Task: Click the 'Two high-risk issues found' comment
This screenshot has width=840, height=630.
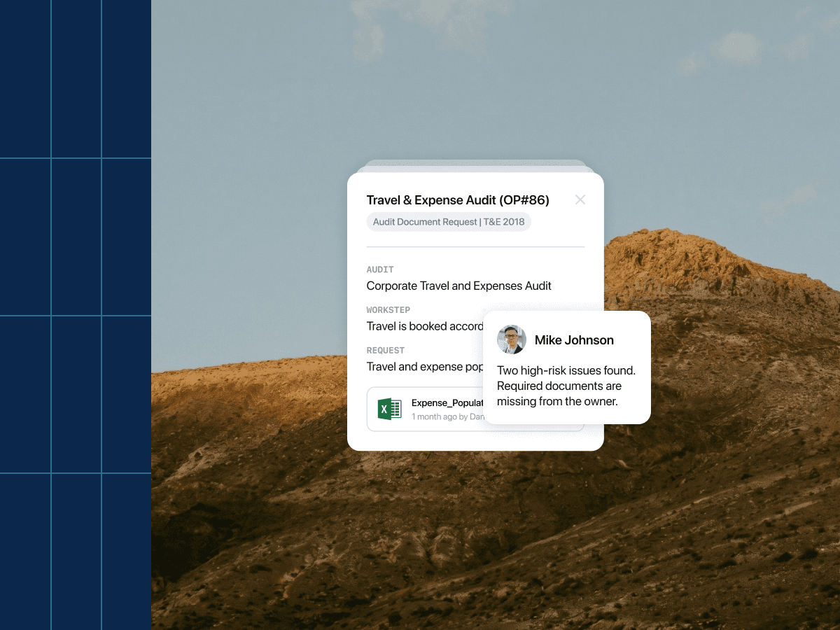Action: (566, 386)
